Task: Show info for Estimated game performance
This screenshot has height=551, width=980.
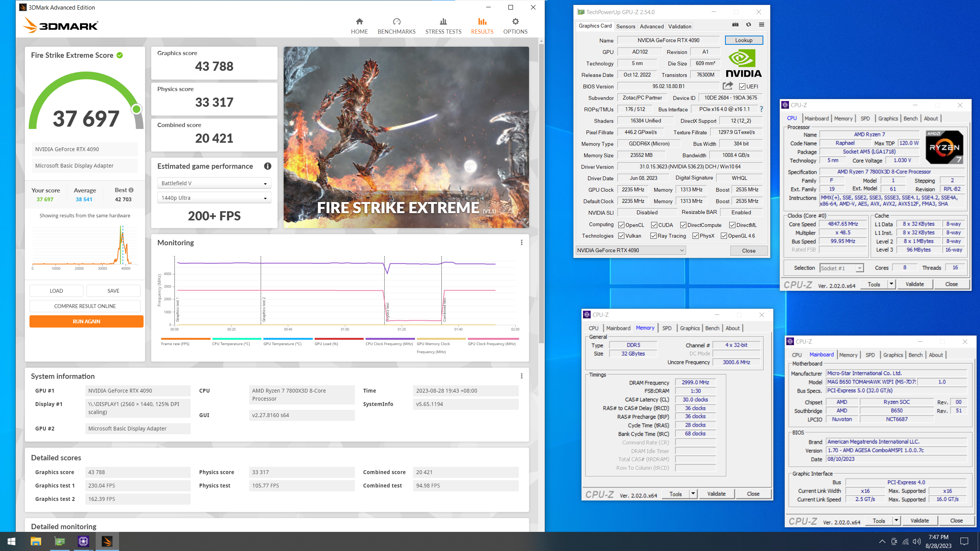Action: coord(268,166)
